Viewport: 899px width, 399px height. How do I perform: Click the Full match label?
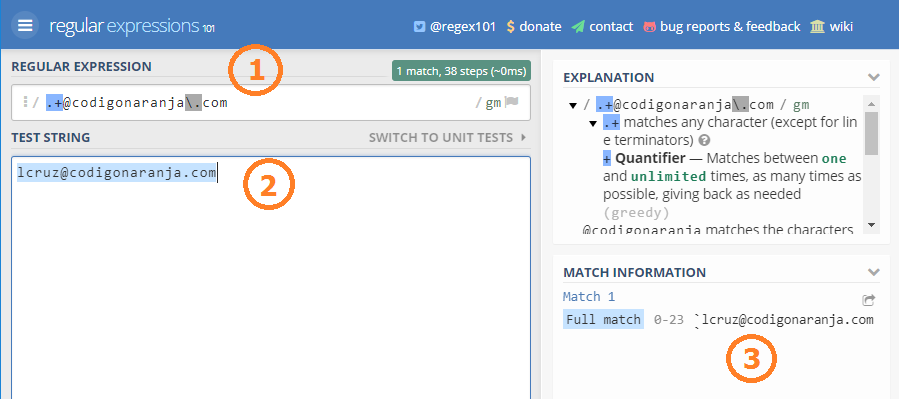pyautogui.click(x=603, y=320)
